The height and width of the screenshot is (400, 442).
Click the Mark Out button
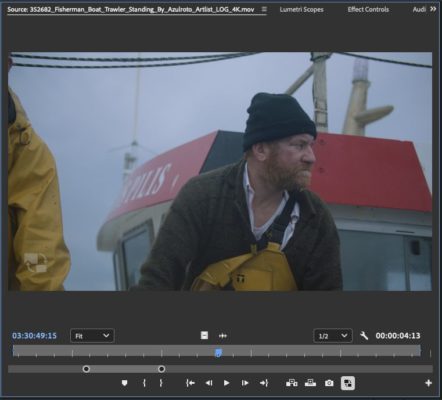click(x=161, y=383)
